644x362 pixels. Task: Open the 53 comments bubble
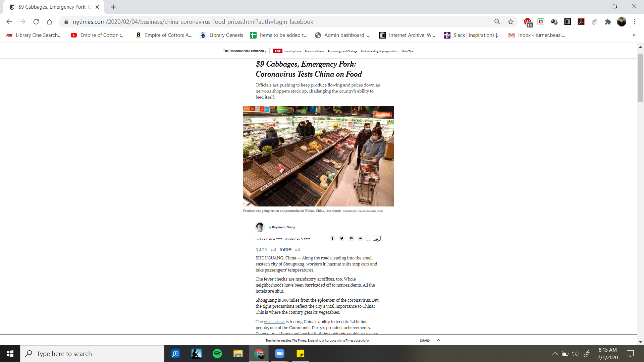pos(377,238)
